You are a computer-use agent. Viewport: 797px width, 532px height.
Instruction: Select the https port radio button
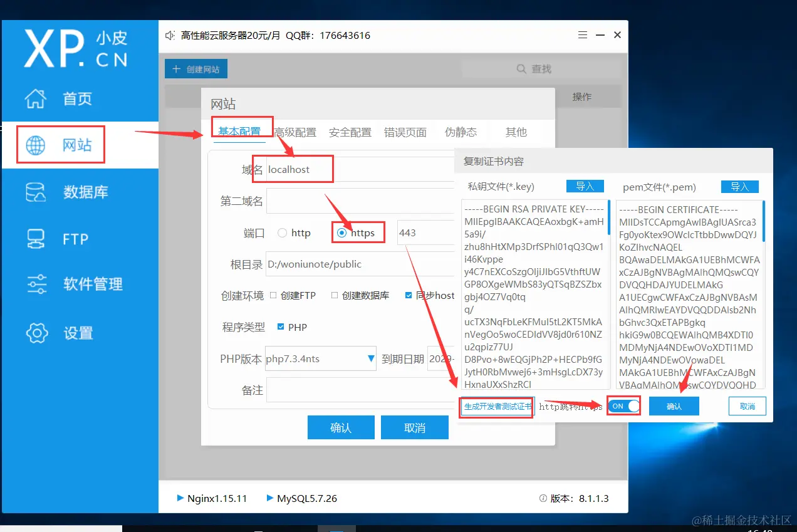click(x=341, y=233)
